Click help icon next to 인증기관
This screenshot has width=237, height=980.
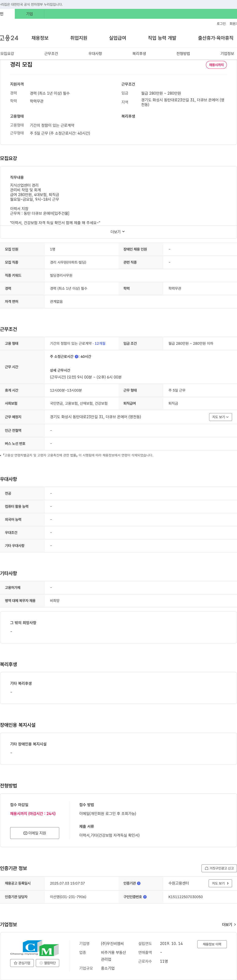pyautogui.click(x=139, y=883)
